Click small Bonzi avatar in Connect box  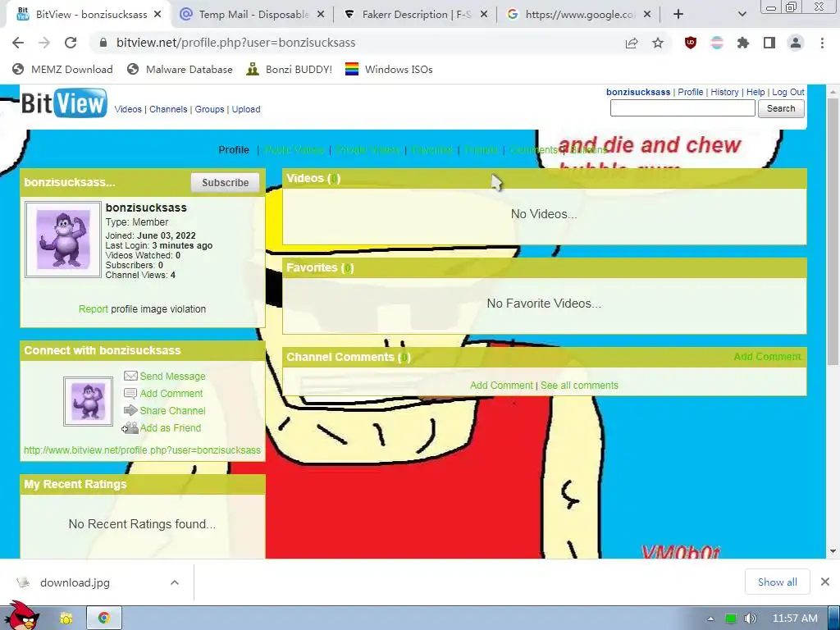89,401
